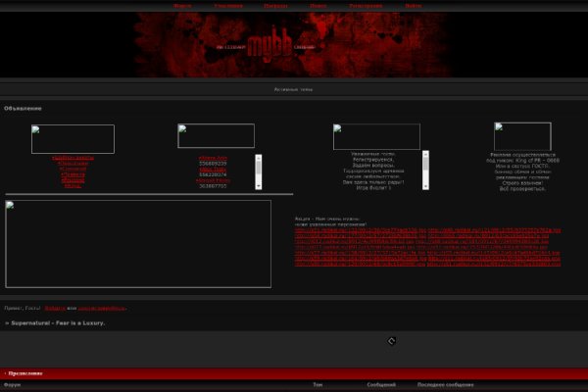Click the broken image above the advertising rules text
Screen dimensions: 588x392
(x=522, y=136)
